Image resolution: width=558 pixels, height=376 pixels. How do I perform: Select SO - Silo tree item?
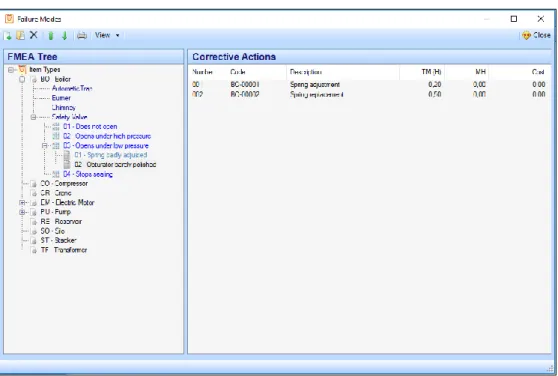click(x=53, y=231)
